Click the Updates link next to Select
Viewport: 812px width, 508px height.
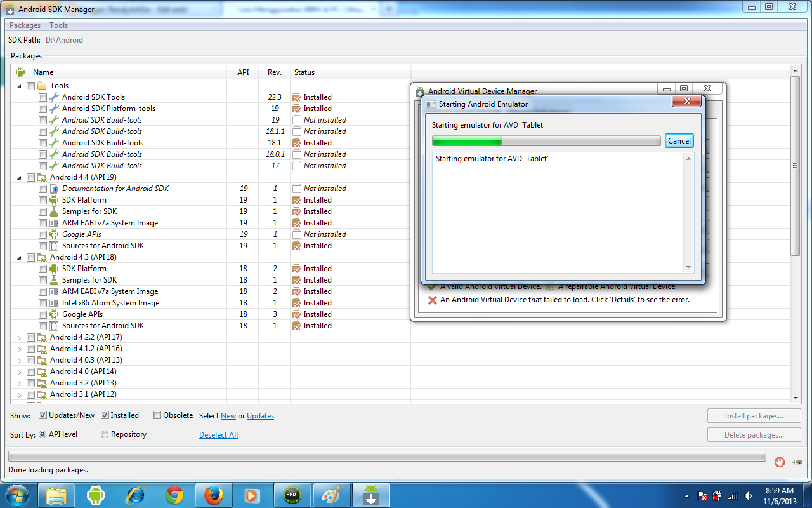(261, 416)
